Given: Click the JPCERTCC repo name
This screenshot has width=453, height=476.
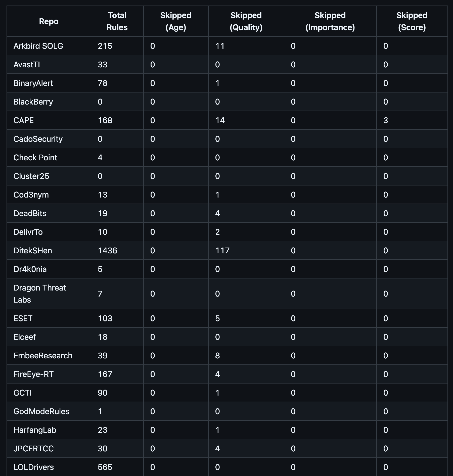Looking at the screenshot, I should (x=34, y=448).
